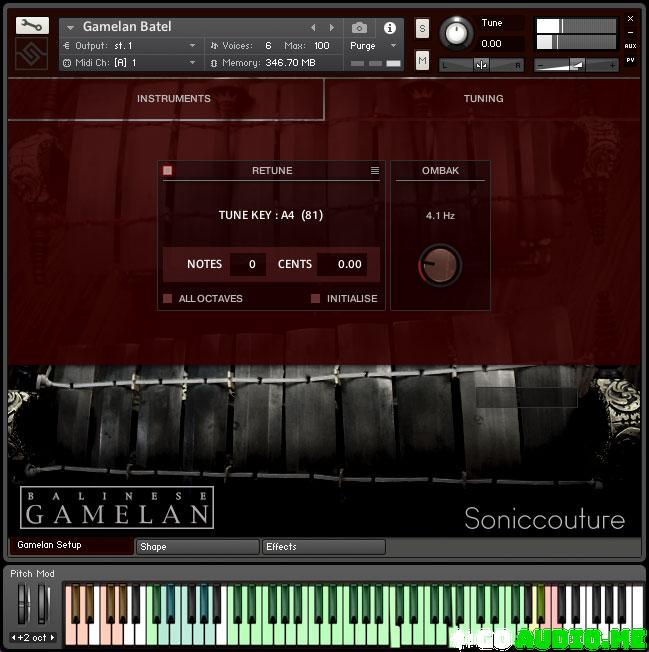Click the Memory chip icon
The image size is (649, 652).
coord(214,63)
